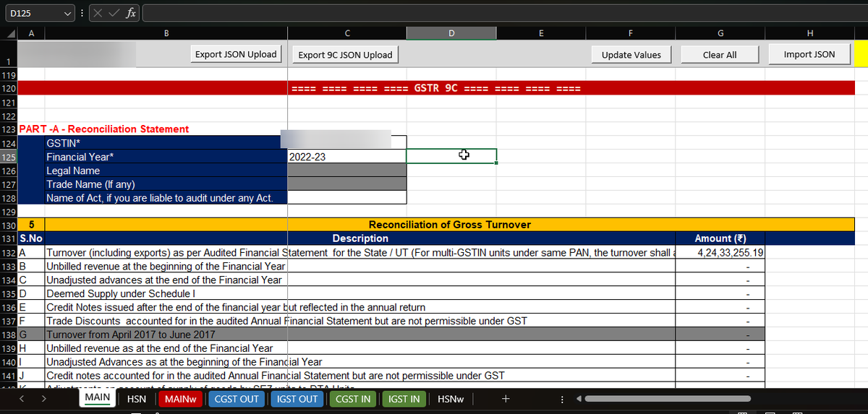Screen dimensions: 868x414
Task: Open the IGST IN sheet tab
Action: coord(404,399)
